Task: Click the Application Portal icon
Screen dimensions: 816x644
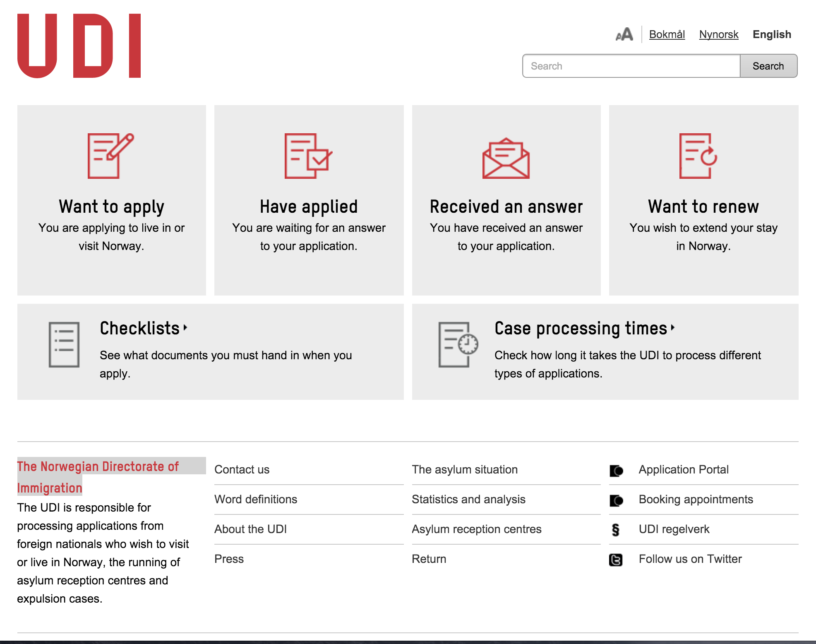Action: (x=616, y=471)
